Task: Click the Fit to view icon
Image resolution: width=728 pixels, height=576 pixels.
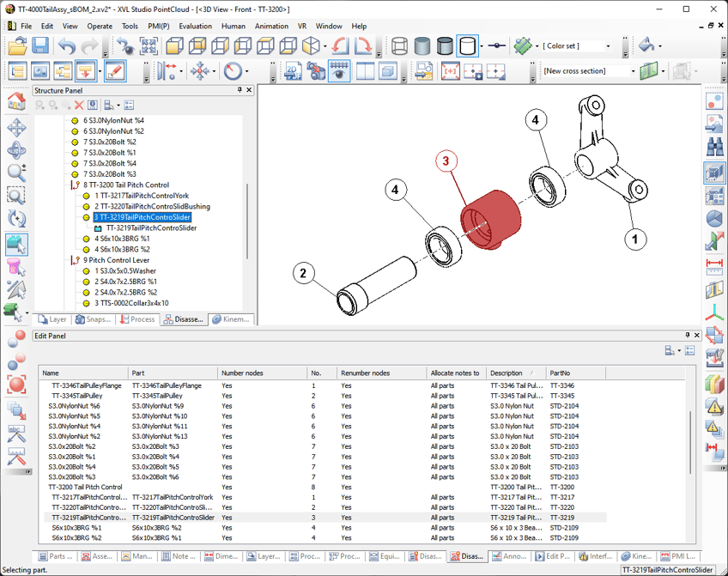Action: 149,46
